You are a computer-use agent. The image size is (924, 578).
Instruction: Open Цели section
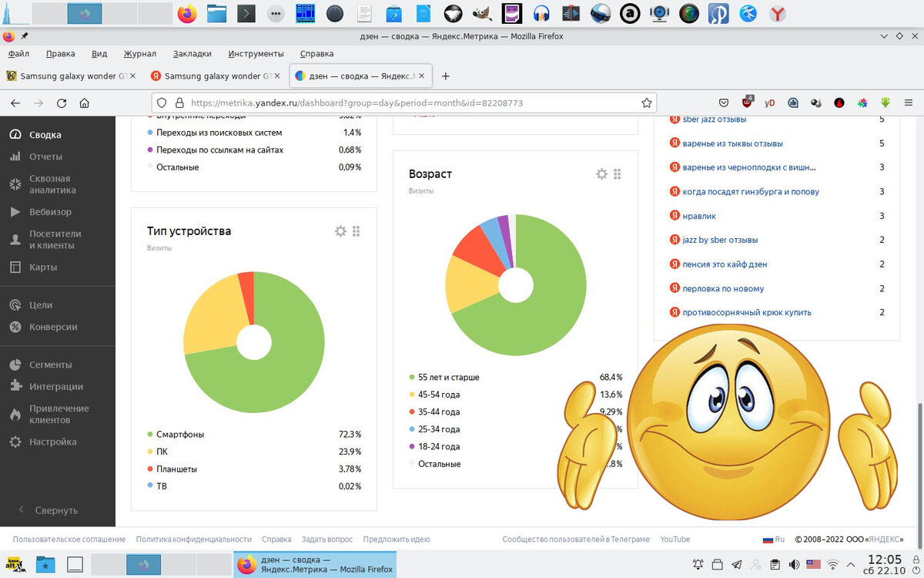pos(41,305)
